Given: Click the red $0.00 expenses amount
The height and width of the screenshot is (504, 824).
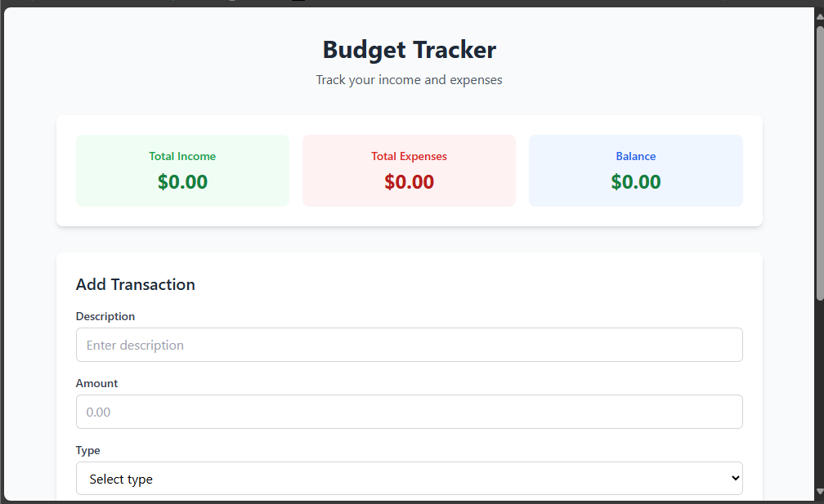Looking at the screenshot, I should click(x=409, y=181).
